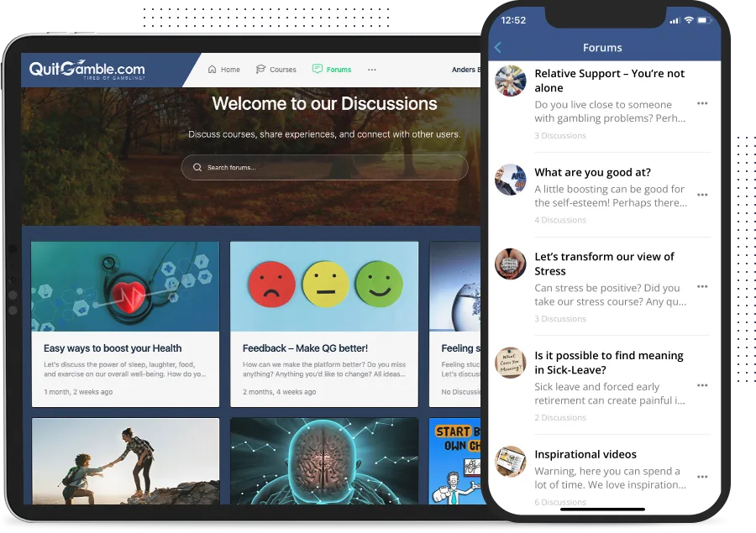Viewport: 756px width, 533px height.
Task: Click the Search forums input field
Action: pos(328,168)
